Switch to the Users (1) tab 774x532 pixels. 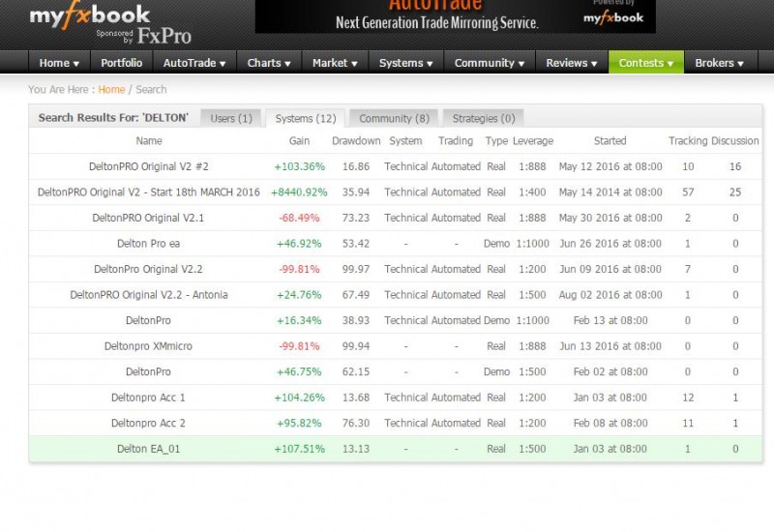(x=231, y=118)
